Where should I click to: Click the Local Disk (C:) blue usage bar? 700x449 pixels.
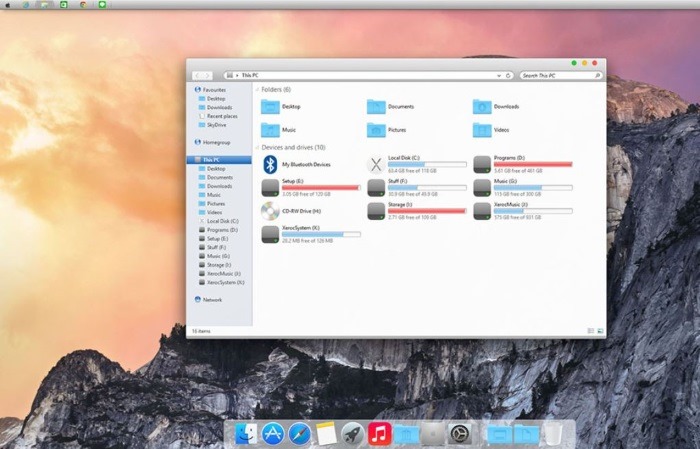click(427, 164)
